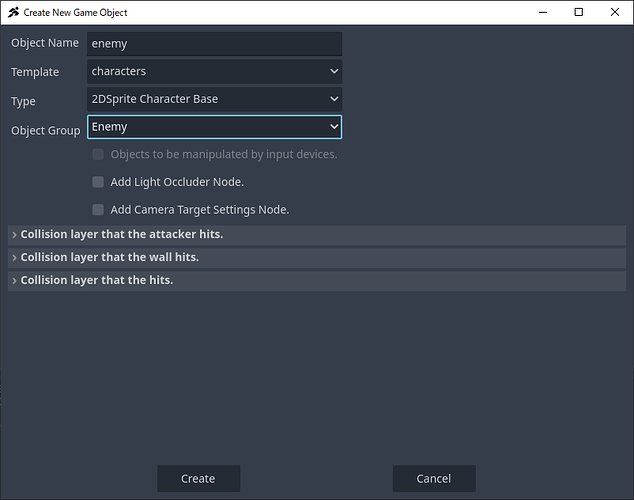Click the app icon in the title bar
Image resolution: width=634 pixels, height=500 pixels.
pyautogui.click(x=13, y=12)
